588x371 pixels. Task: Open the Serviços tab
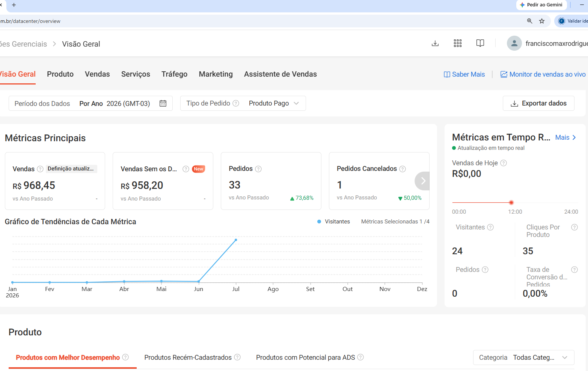pyautogui.click(x=136, y=74)
